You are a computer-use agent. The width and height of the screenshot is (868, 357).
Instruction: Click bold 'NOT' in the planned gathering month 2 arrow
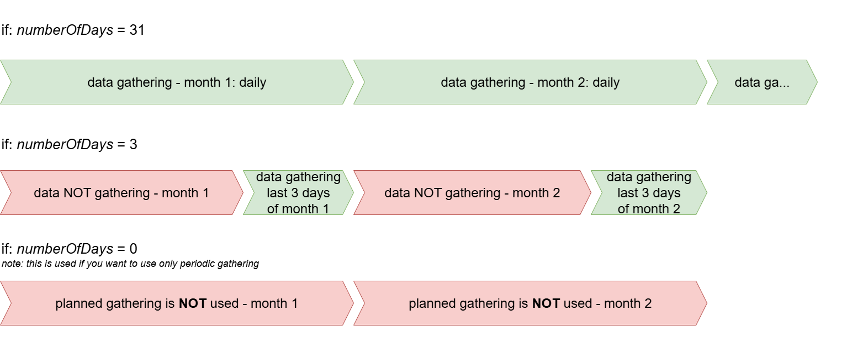pyautogui.click(x=546, y=303)
